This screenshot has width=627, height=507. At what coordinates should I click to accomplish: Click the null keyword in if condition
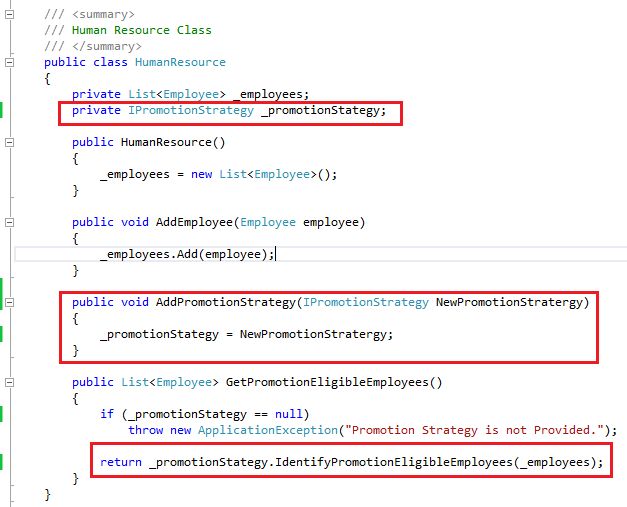tap(289, 414)
